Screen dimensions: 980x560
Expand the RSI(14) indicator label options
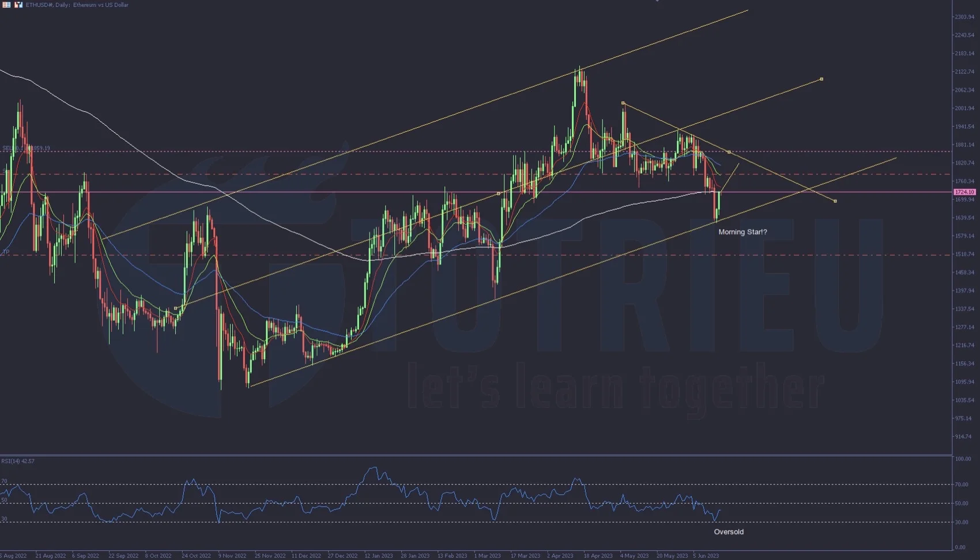(x=17, y=461)
